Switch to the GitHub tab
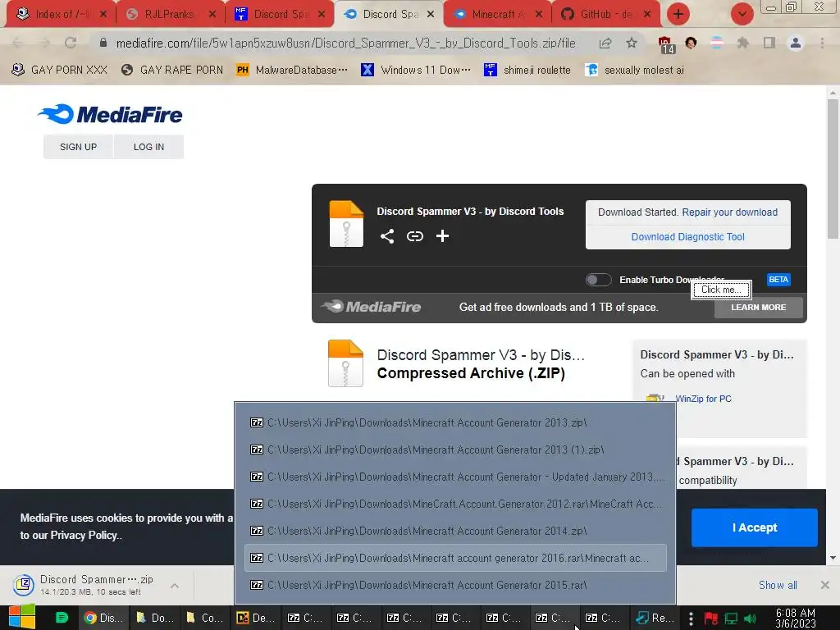Screen dimensions: 840x630 click(605, 14)
